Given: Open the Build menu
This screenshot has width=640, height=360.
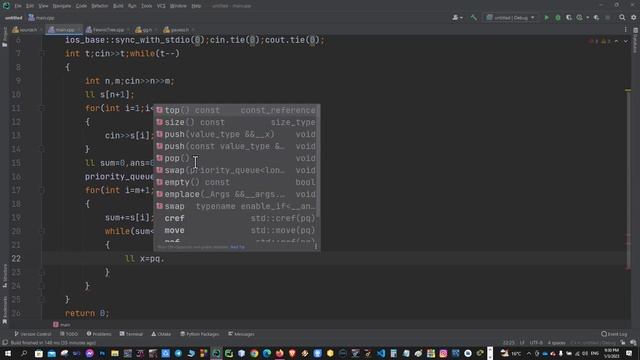Looking at the screenshot, I should pos(118,6).
